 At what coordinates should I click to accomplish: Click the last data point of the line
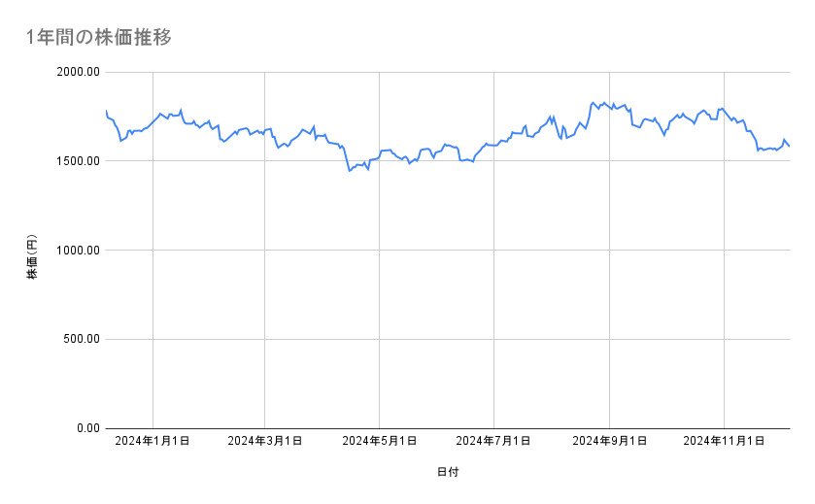(790, 147)
